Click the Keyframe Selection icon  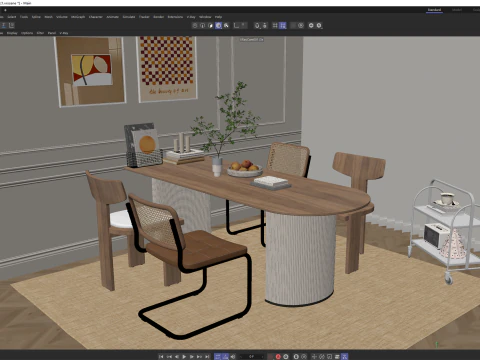(x=296, y=357)
